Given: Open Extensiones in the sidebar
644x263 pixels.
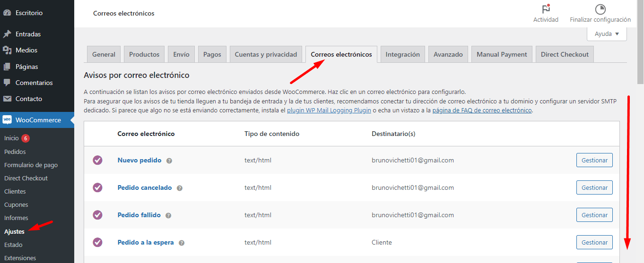Looking at the screenshot, I should (20, 258).
